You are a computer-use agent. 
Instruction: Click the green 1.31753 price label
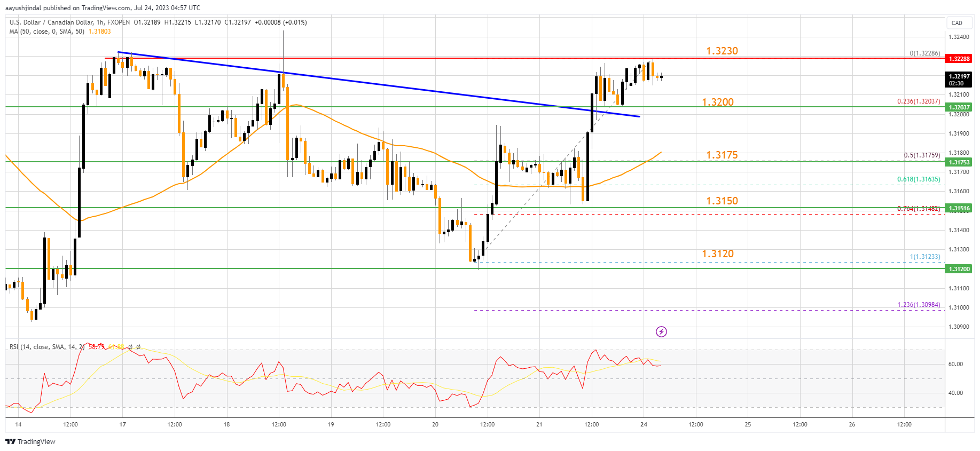(959, 162)
